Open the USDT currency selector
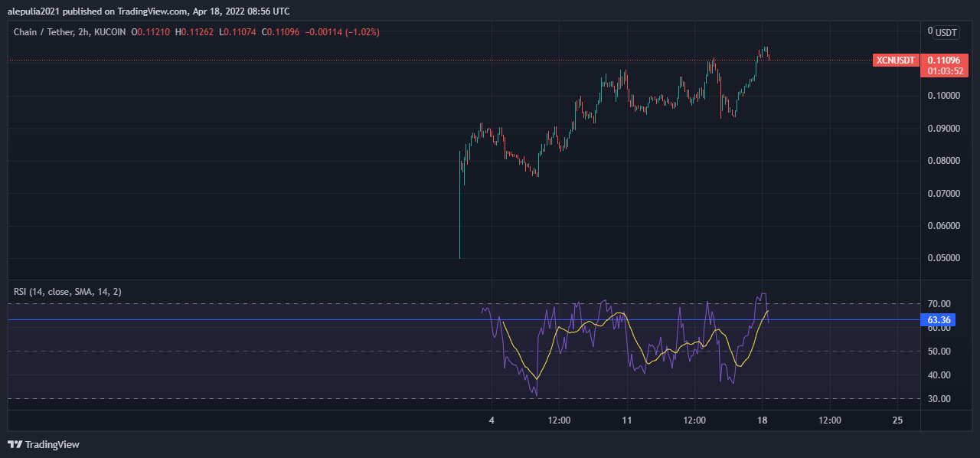 click(946, 33)
